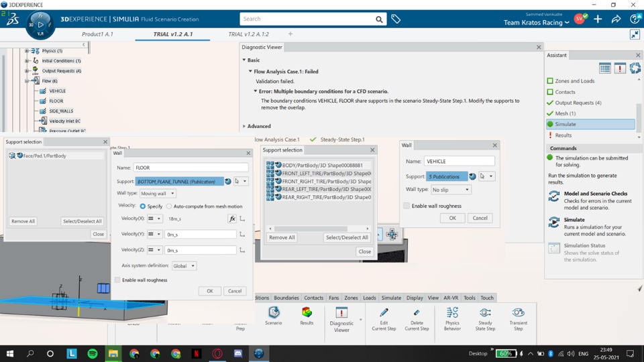Click the Output Requests (4) check item
644x362 pixels.
pos(578,103)
